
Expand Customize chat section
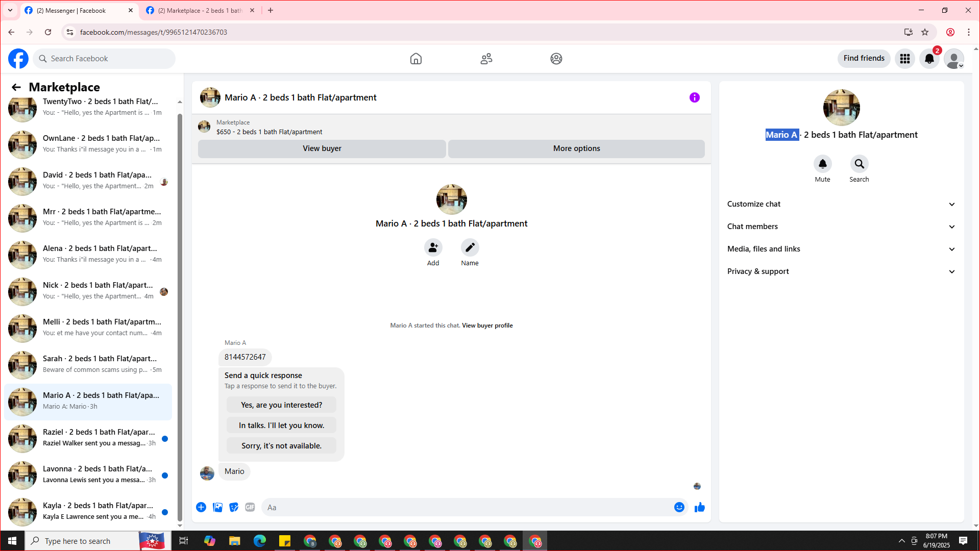click(842, 204)
